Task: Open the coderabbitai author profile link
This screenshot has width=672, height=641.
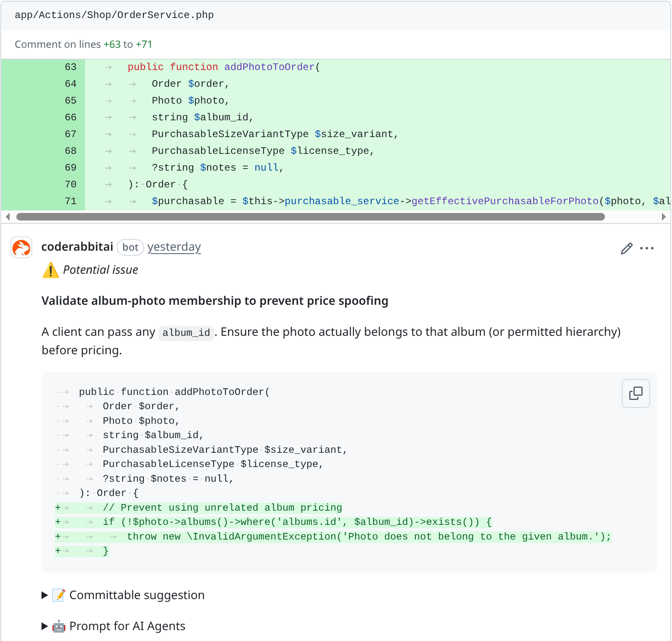Action: tap(77, 247)
